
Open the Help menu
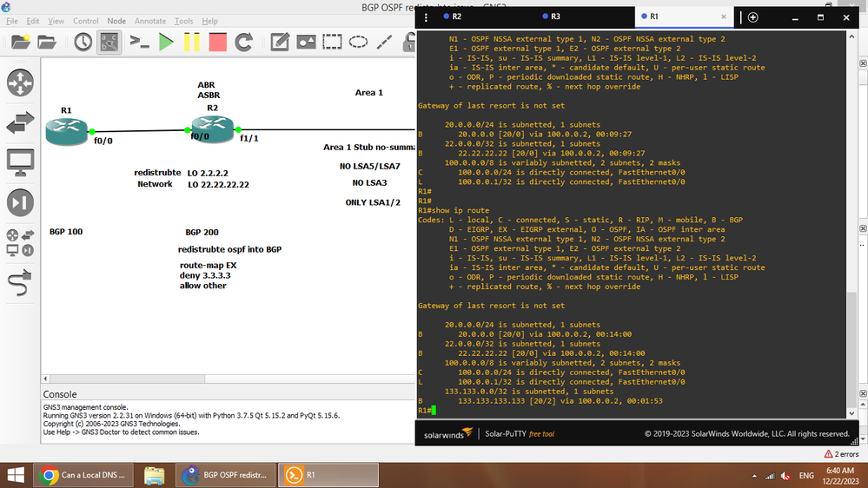(209, 21)
